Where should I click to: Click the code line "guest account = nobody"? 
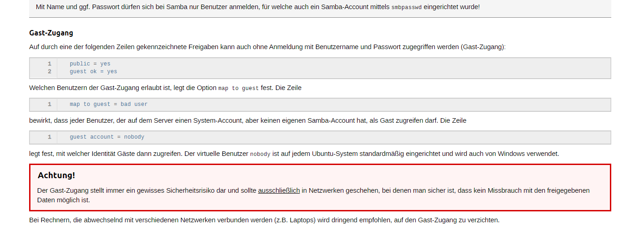pyautogui.click(x=107, y=137)
